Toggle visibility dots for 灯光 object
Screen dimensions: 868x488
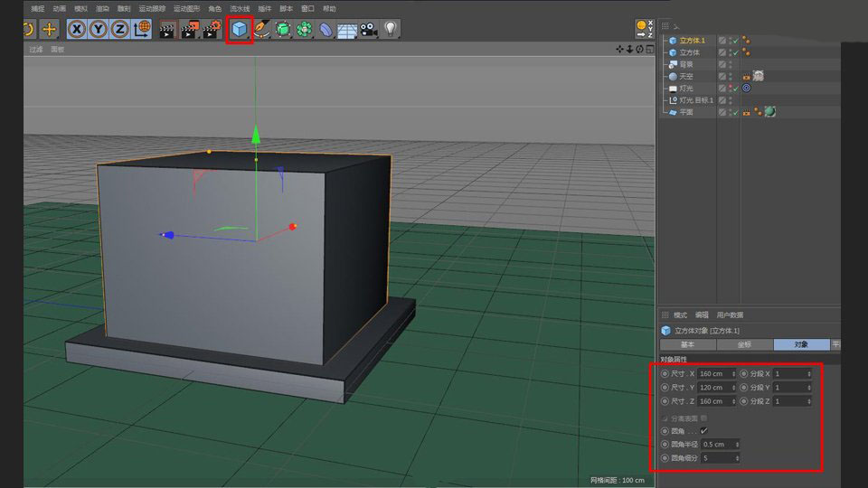[x=730, y=89]
